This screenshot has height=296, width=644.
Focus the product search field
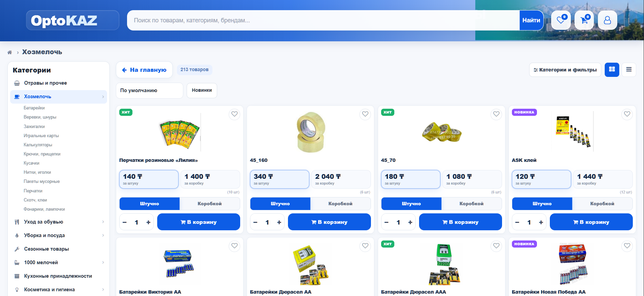point(323,20)
